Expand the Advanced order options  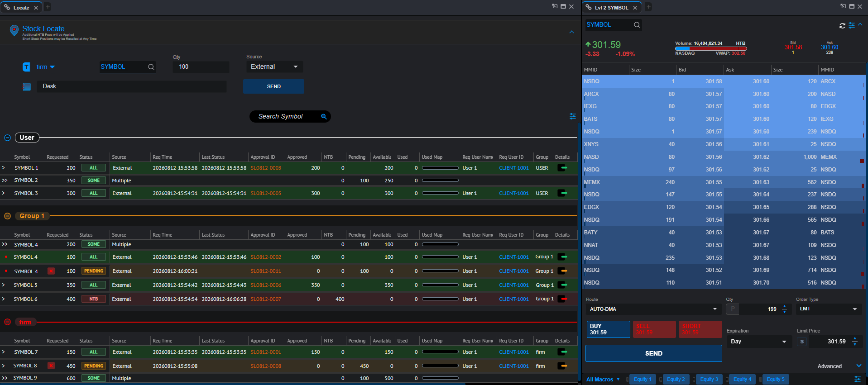tap(858, 366)
